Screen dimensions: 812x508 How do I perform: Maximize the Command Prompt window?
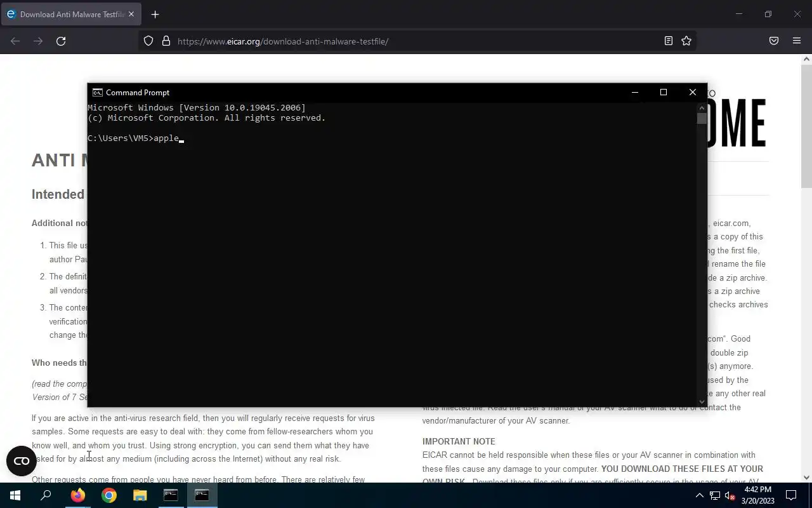click(664, 92)
